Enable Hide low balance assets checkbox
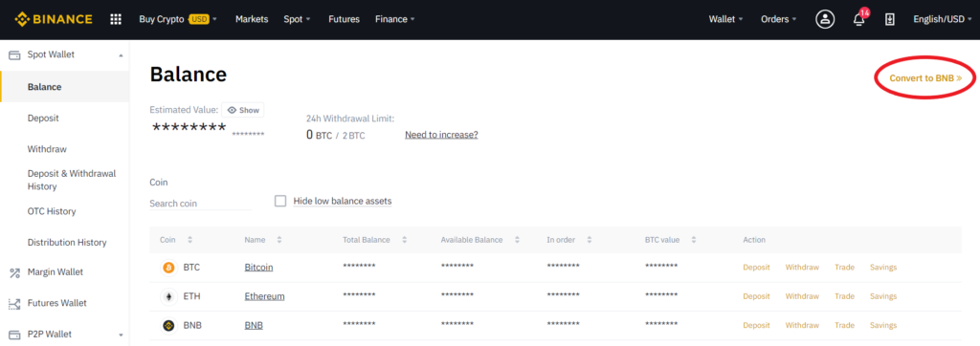 click(280, 201)
